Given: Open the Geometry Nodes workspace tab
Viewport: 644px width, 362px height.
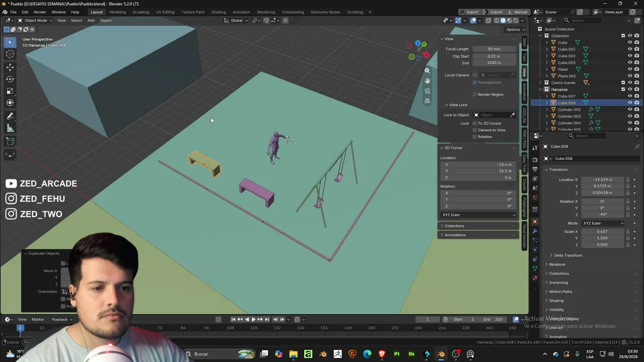Looking at the screenshot, I should [325, 12].
